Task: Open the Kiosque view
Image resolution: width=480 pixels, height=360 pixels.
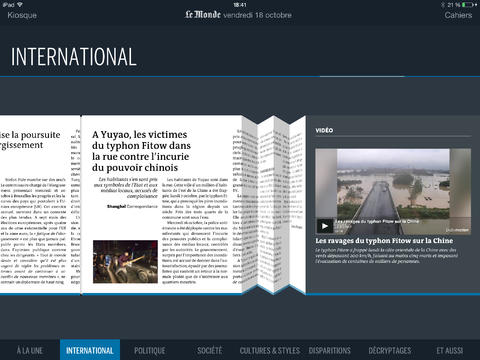Action: (22, 15)
